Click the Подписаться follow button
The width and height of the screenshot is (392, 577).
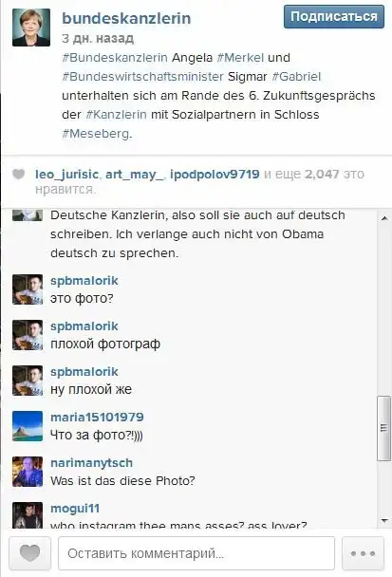(x=334, y=17)
